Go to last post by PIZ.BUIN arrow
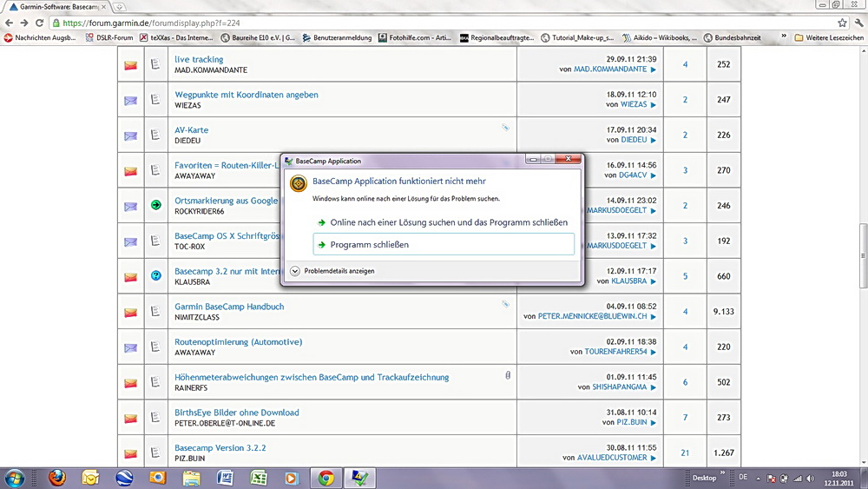Viewport: 868px width, 489px height. click(x=654, y=422)
